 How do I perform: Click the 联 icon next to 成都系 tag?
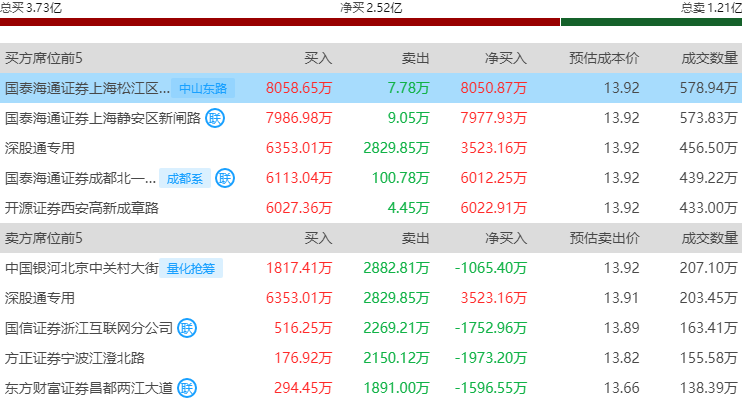[x=225, y=178]
